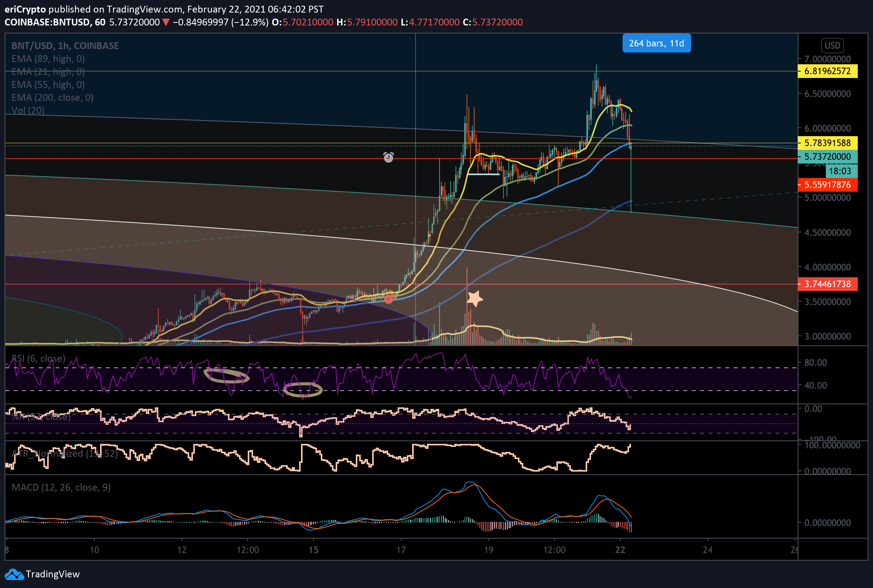Viewport: 873px width, 588px height.
Task: Click the TradingView text in footer
Action: (53, 574)
